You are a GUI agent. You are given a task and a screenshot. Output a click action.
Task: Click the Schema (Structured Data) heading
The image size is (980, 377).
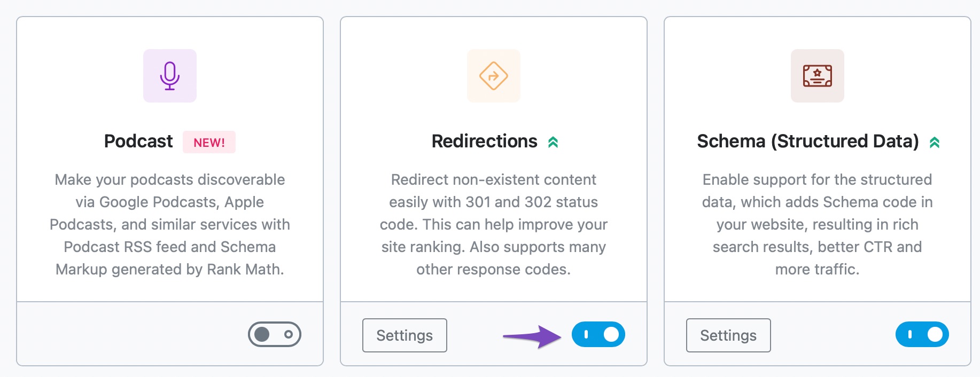807,141
